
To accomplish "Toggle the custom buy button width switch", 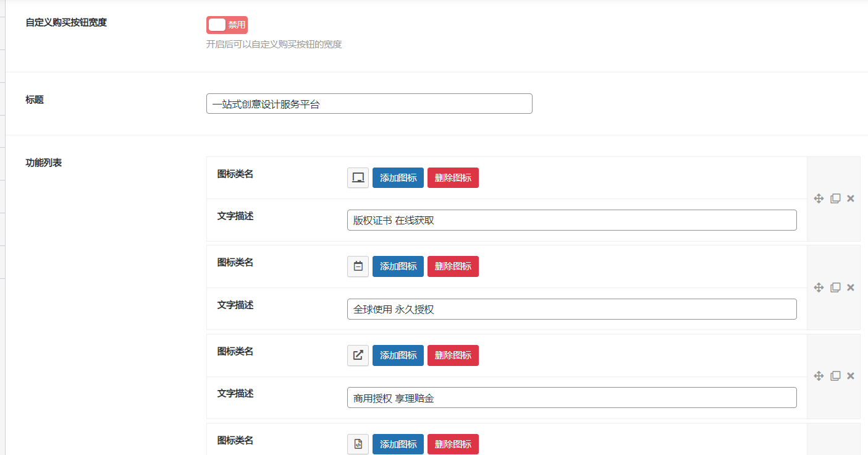I will click(x=227, y=25).
